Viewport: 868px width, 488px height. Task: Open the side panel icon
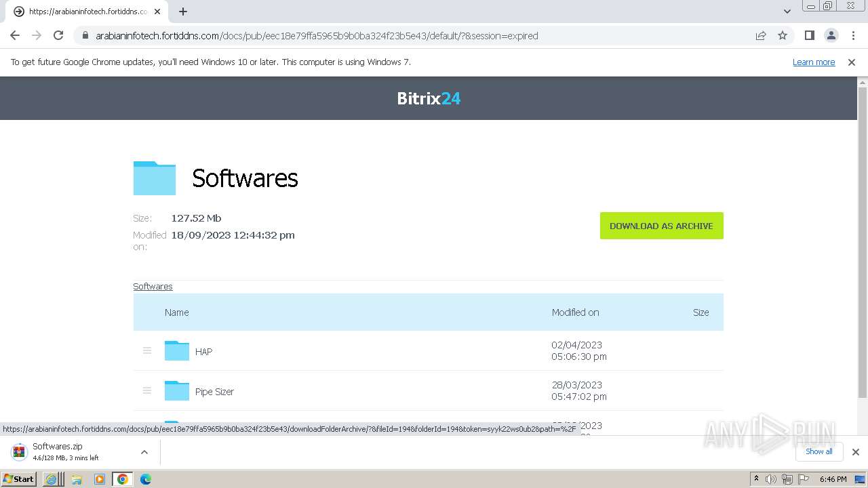(809, 35)
